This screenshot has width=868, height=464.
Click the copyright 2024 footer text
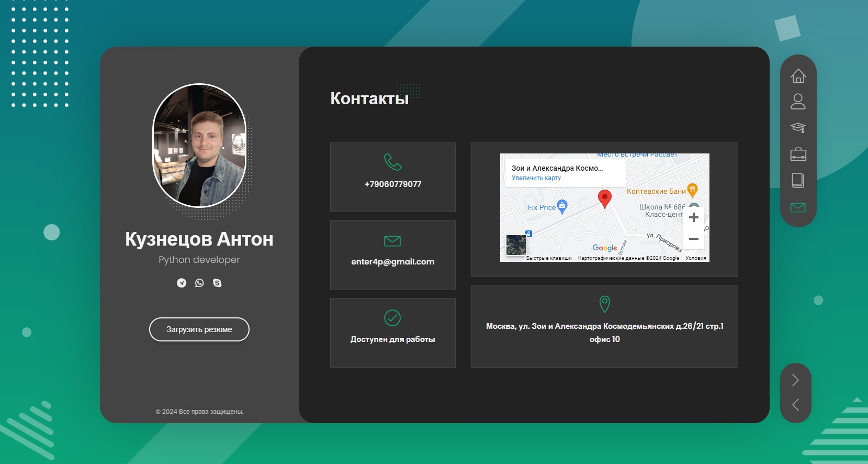[x=199, y=412]
